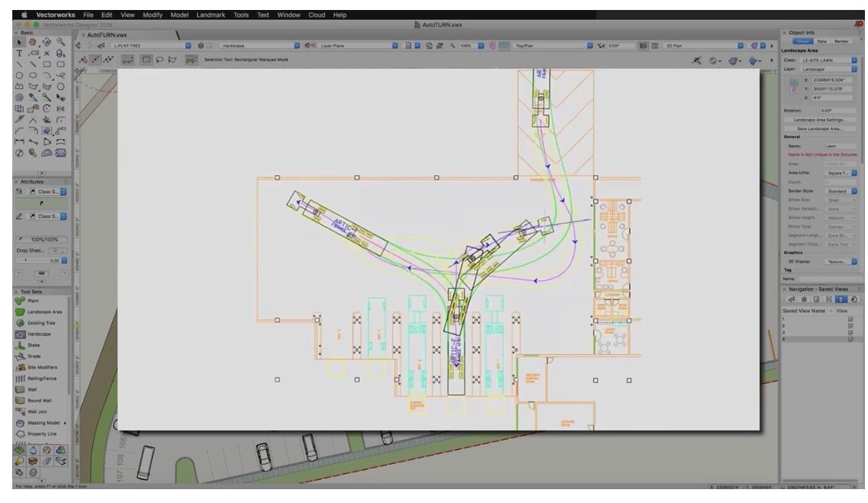The image size is (868, 503).
Task: Click the Save Landscape Area button
Action: click(820, 128)
